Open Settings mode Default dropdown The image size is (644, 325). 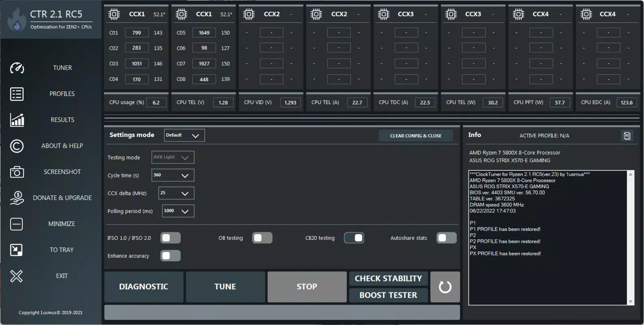pos(184,135)
